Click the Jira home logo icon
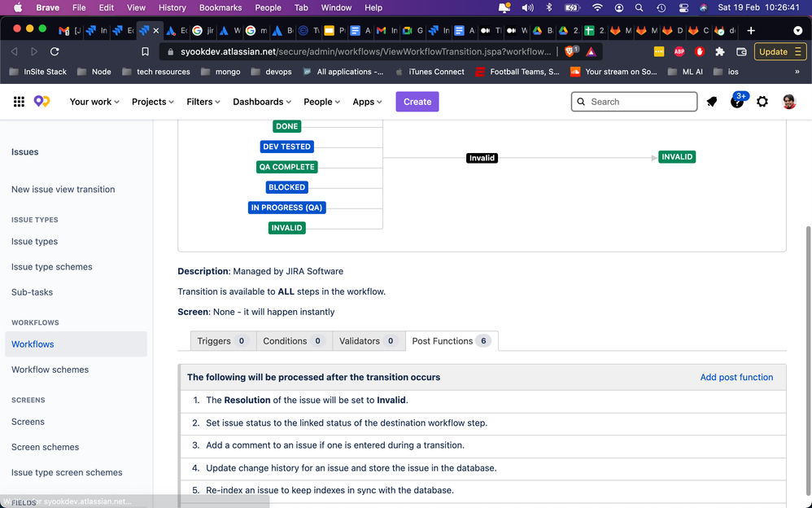This screenshot has height=508, width=812. coord(42,102)
